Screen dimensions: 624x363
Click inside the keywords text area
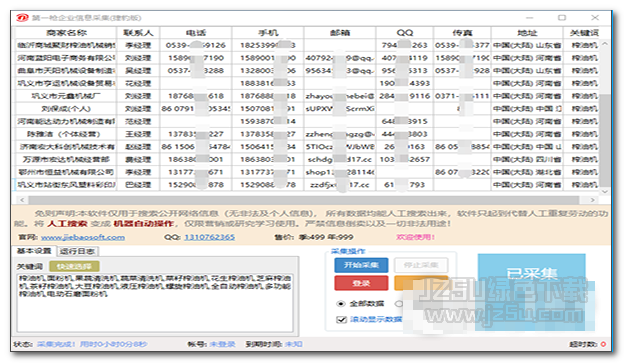click(x=155, y=302)
